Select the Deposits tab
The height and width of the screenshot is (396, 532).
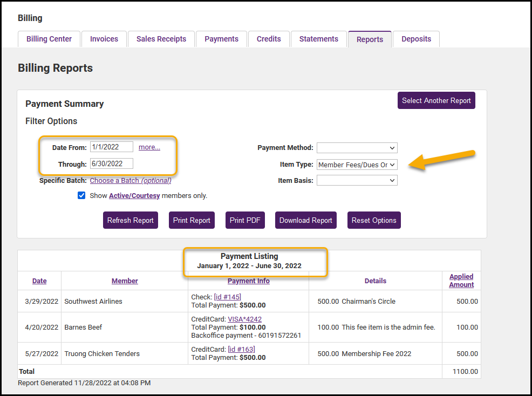click(416, 39)
